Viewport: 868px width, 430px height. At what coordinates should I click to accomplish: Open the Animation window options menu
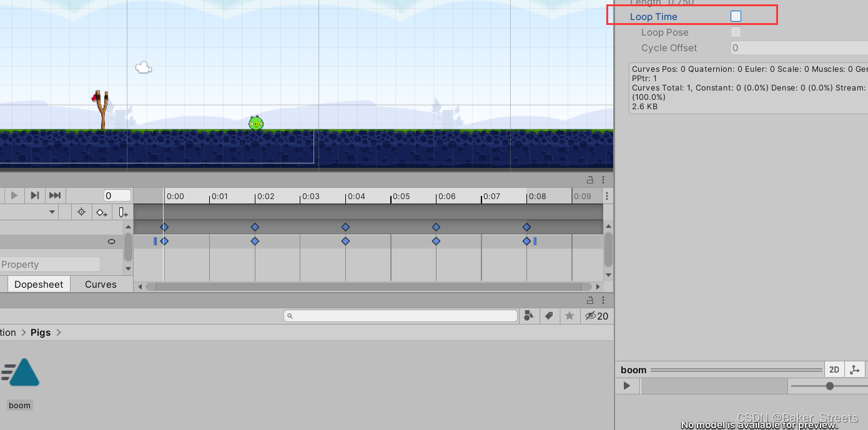[603, 180]
